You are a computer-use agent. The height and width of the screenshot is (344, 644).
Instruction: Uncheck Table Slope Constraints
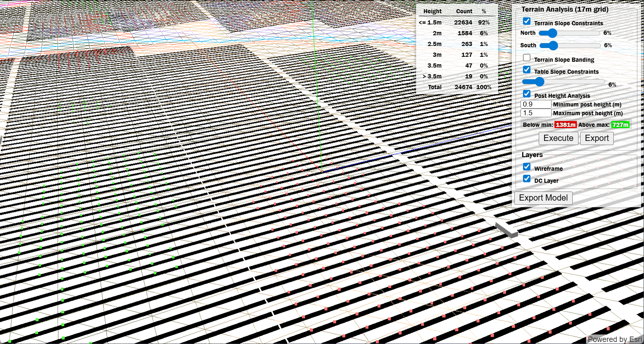(527, 70)
